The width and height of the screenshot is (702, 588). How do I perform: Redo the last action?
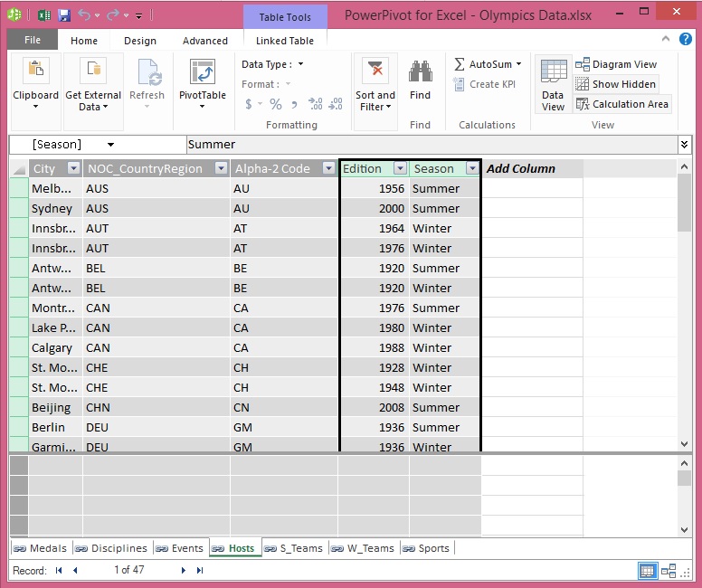click(x=112, y=15)
